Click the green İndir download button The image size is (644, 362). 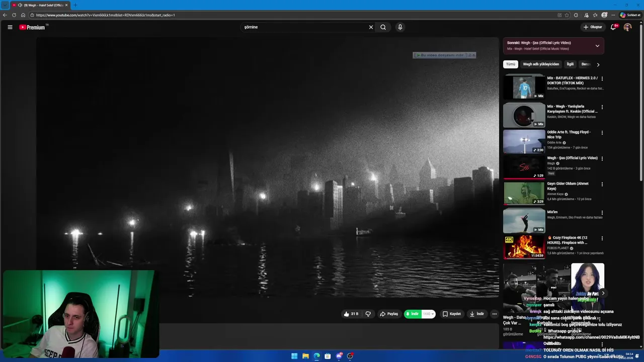tap(413, 314)
